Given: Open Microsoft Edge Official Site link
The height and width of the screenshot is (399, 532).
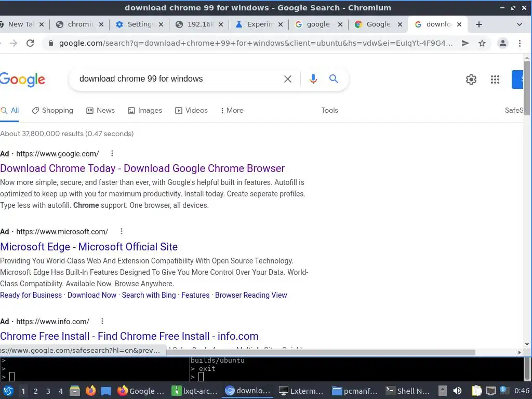Looking at the screenshot, I should coord(88,247).
